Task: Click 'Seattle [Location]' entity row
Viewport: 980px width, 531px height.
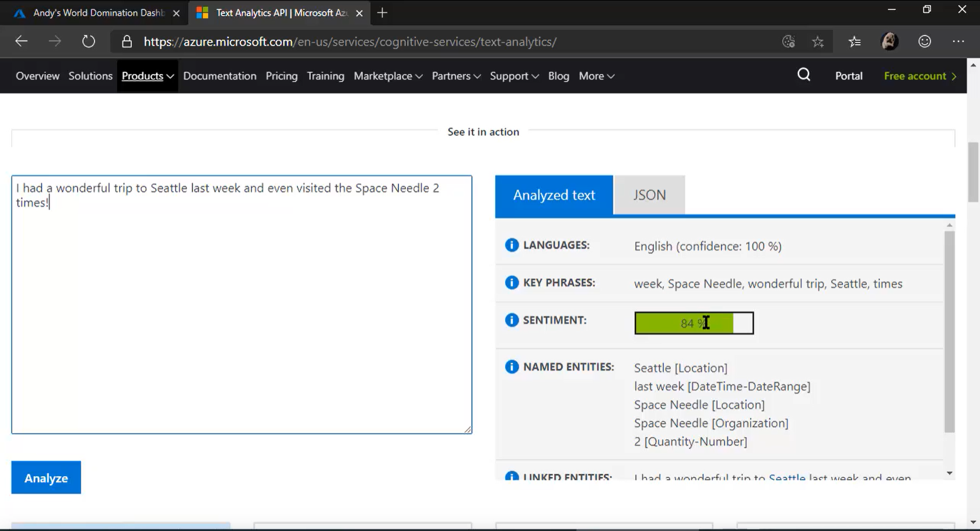Action: (681, 368)
